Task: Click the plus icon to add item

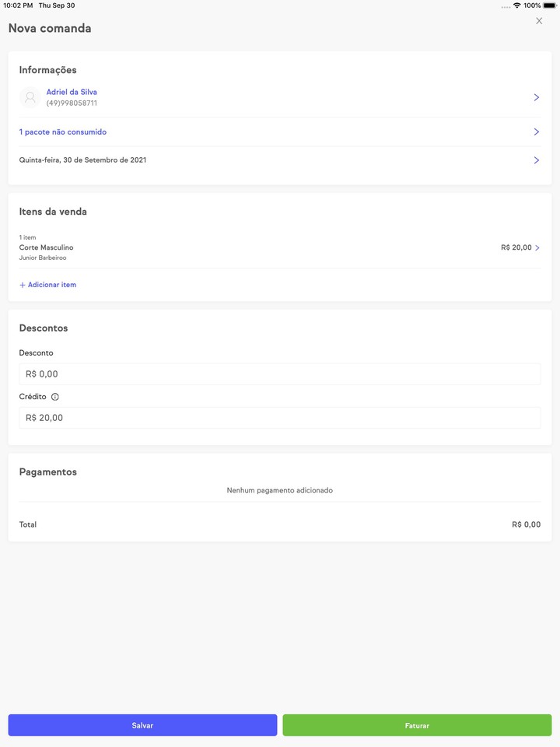Action: coord(22,285)
